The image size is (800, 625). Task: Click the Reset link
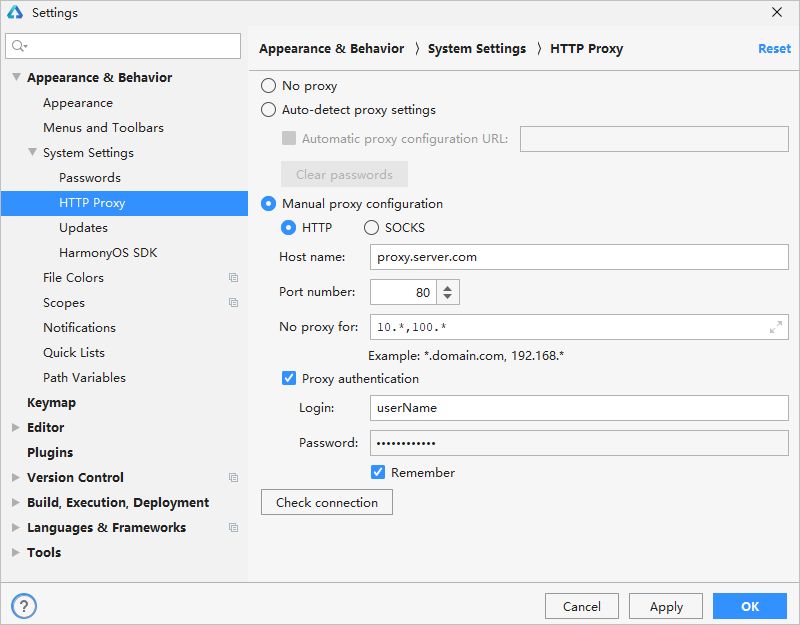coord(774,48)
